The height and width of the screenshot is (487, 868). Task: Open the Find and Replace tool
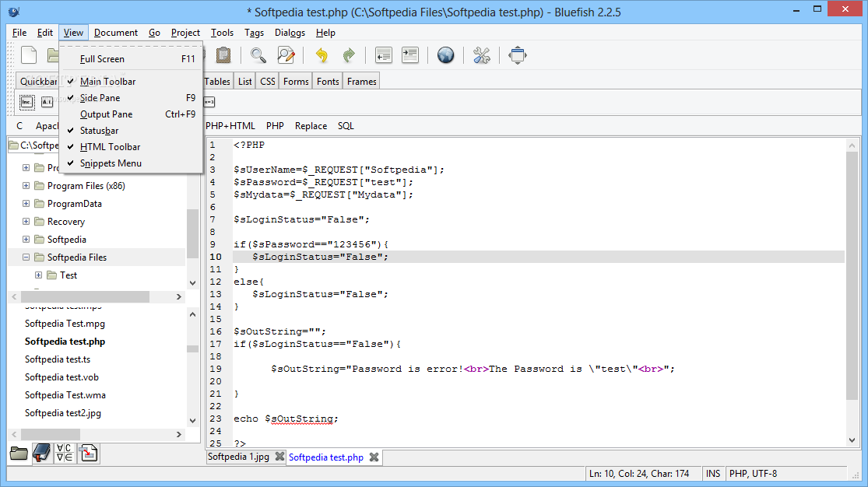pos(286,55)
